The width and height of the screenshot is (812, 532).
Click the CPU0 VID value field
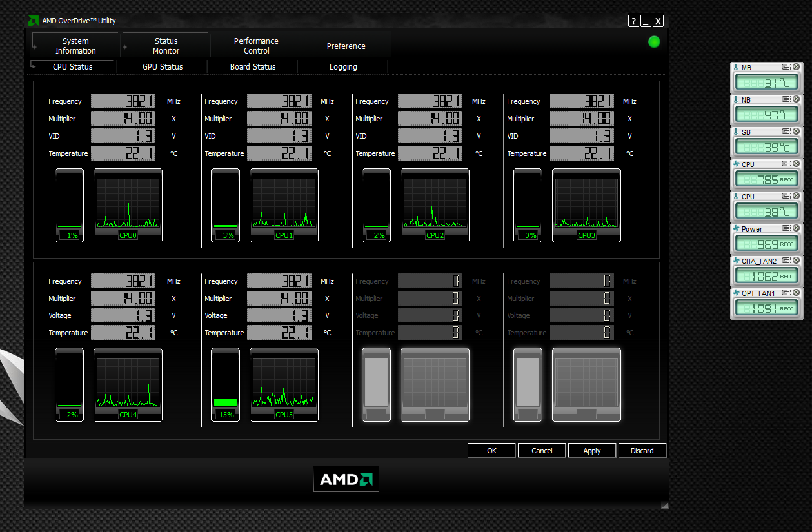(x=123, y=136)
